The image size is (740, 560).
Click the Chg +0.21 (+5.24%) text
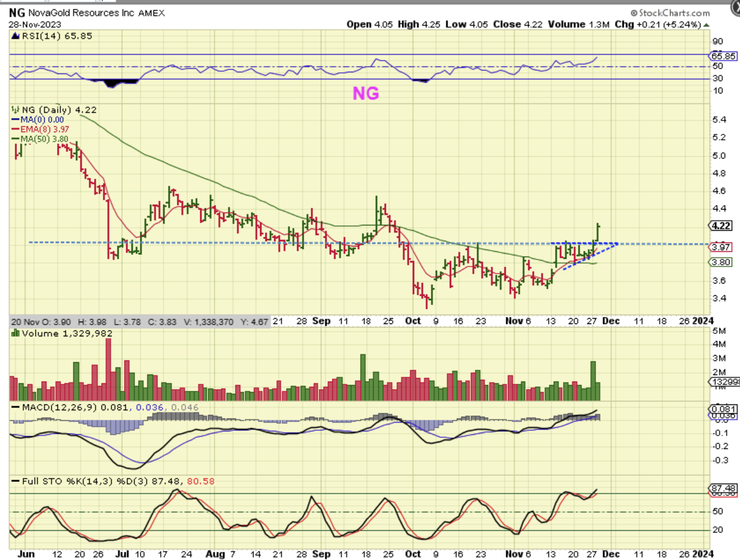tap(658, 24)
